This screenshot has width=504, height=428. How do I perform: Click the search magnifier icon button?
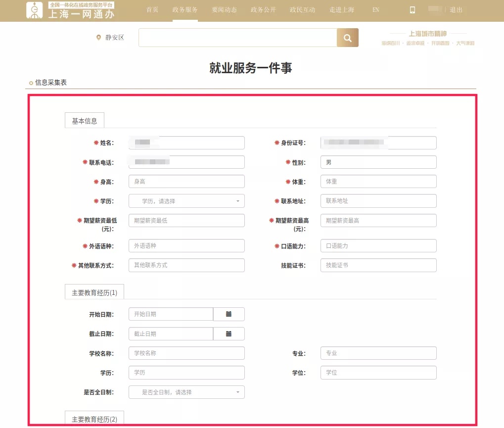click(x=347, y=38)
